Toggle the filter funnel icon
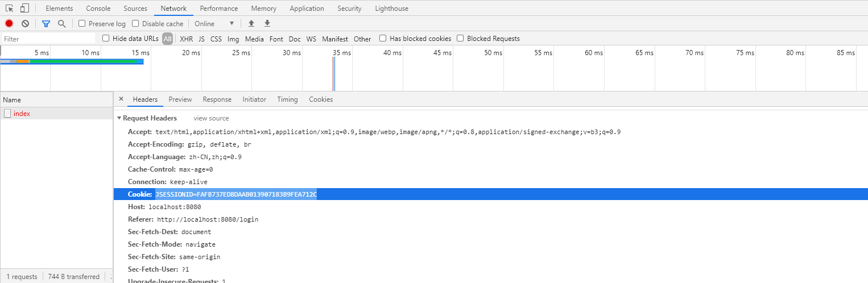Image resolution: width=868 pixels, height=283 pixels. 46,23
